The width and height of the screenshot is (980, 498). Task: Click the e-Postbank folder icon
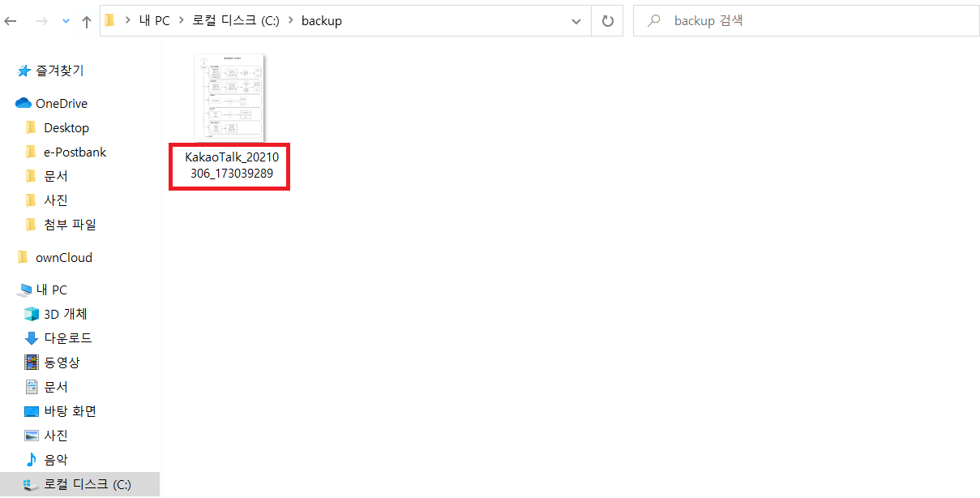(31, 152)
